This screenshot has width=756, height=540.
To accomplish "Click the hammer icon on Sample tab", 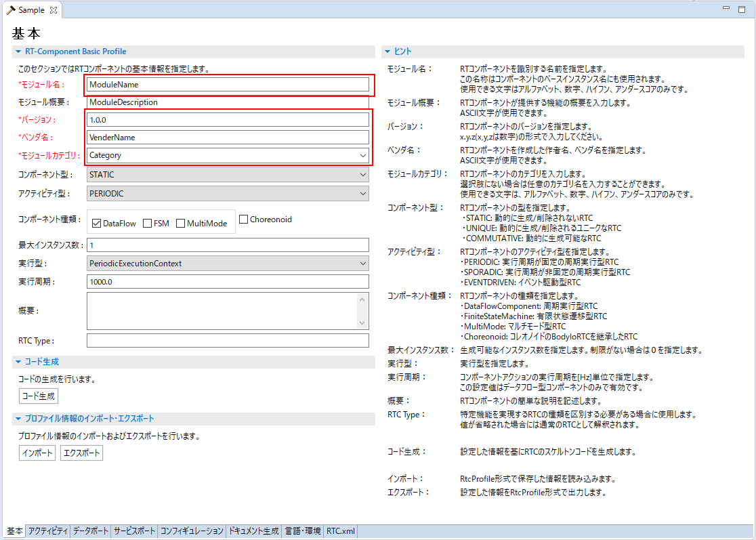I will tap(11, 10).
